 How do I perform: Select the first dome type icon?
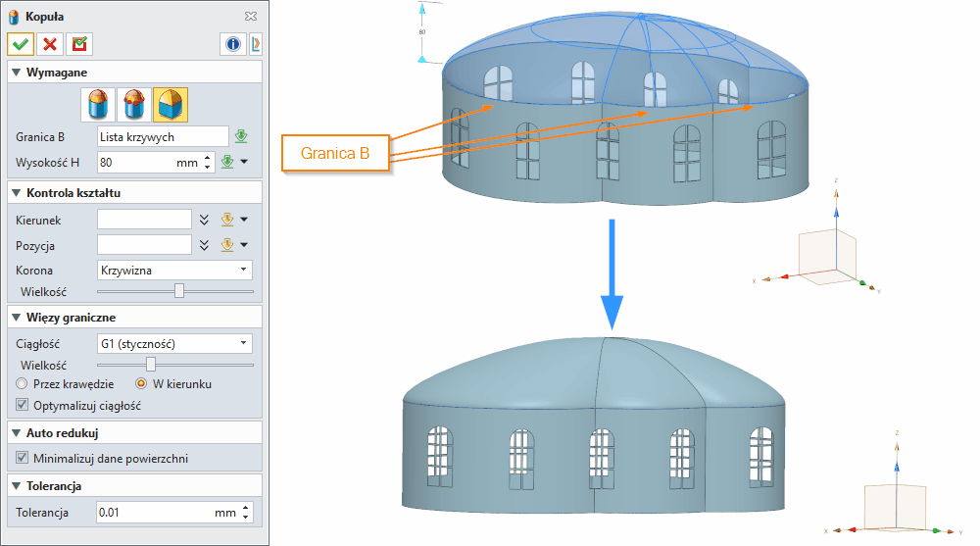[x=97, y=103]
